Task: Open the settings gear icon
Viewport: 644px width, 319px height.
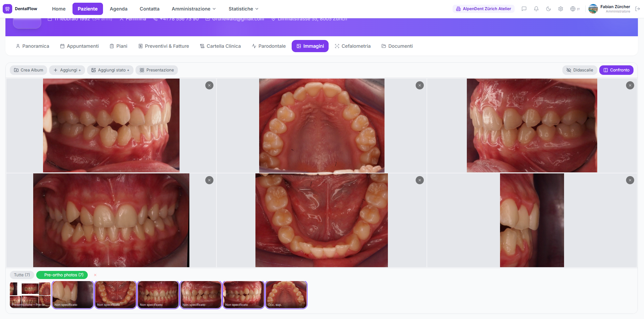Action: click(560, 9)
